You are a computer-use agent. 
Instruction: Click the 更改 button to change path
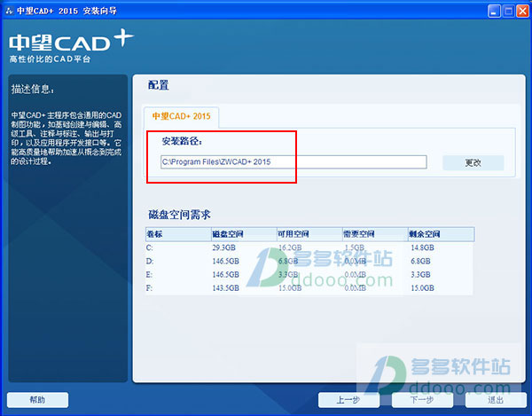click(473, 163)
